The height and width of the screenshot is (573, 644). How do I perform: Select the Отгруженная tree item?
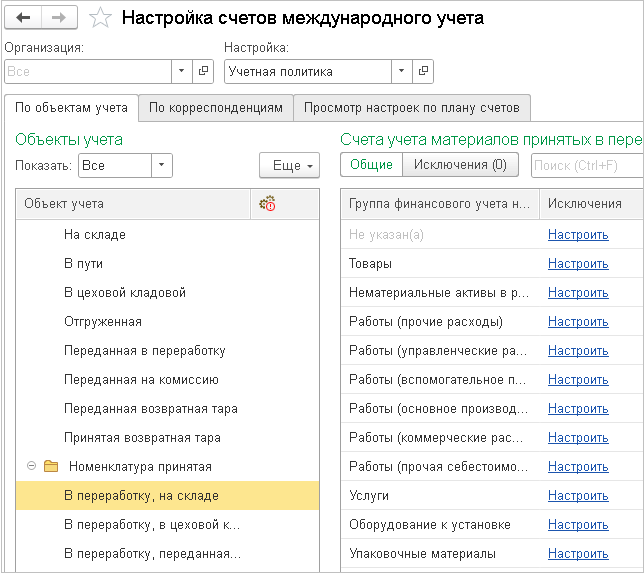[103, 322]
